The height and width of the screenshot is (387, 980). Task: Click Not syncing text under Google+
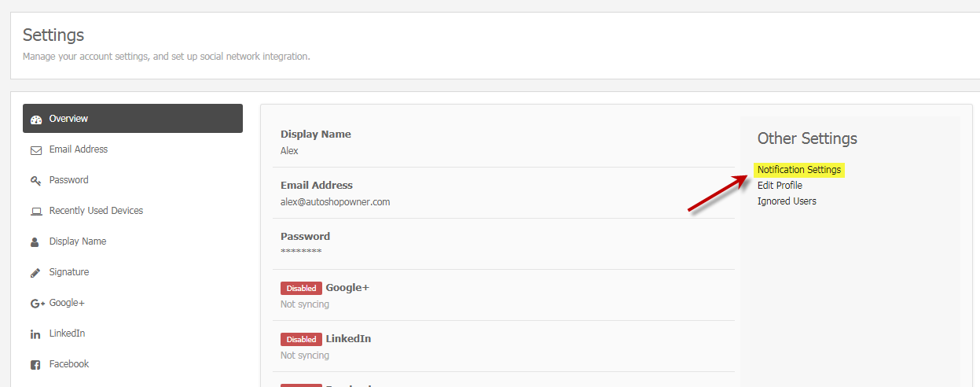click(x=305, y=304)
